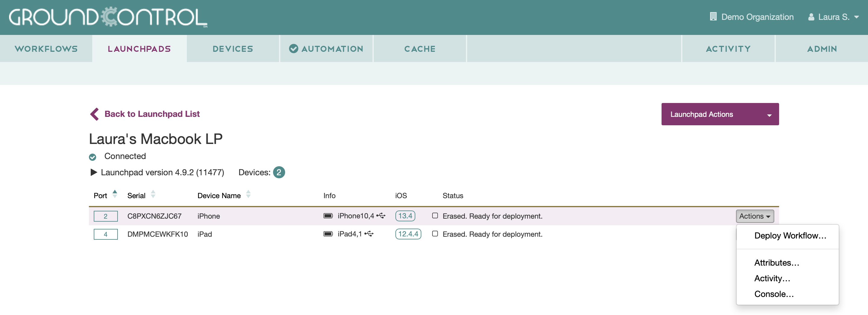The width and height of the screenshot is (868, 315).
Task: Sort table by Port column arrows
Action: tap(115, 194)
